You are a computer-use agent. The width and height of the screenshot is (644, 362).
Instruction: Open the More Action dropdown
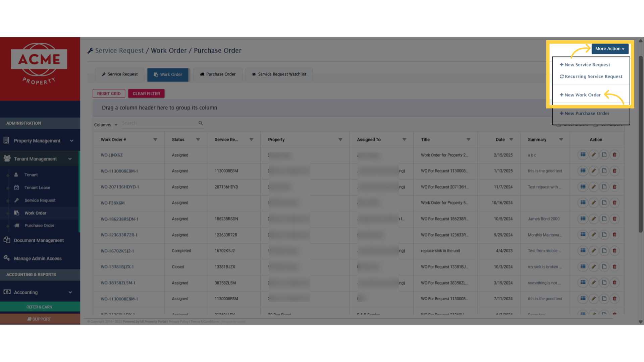609,49
